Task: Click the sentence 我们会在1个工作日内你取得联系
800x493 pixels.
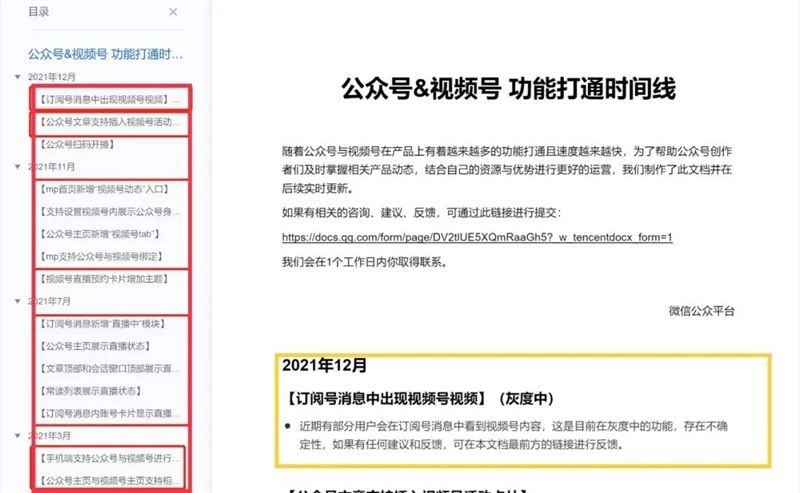Action: coord(365,262)
